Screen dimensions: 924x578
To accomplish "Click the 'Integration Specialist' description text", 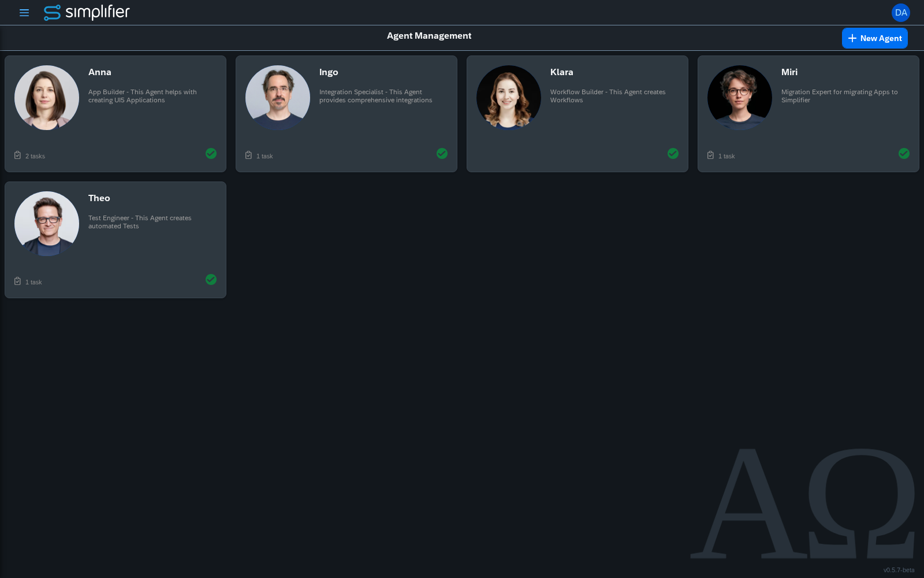I will [x=376, y=96].
